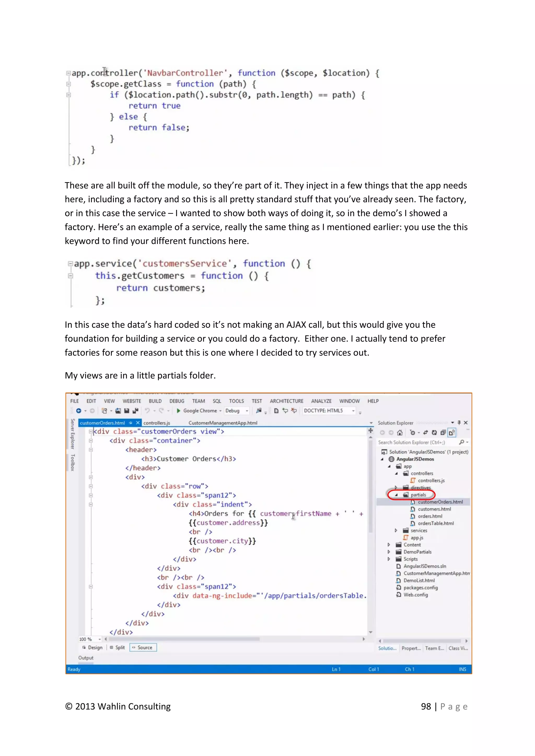Screen dimensions: 535x756
Task: Click Collapse All icon in Solution Explorer
Action: tap(443, 433)
